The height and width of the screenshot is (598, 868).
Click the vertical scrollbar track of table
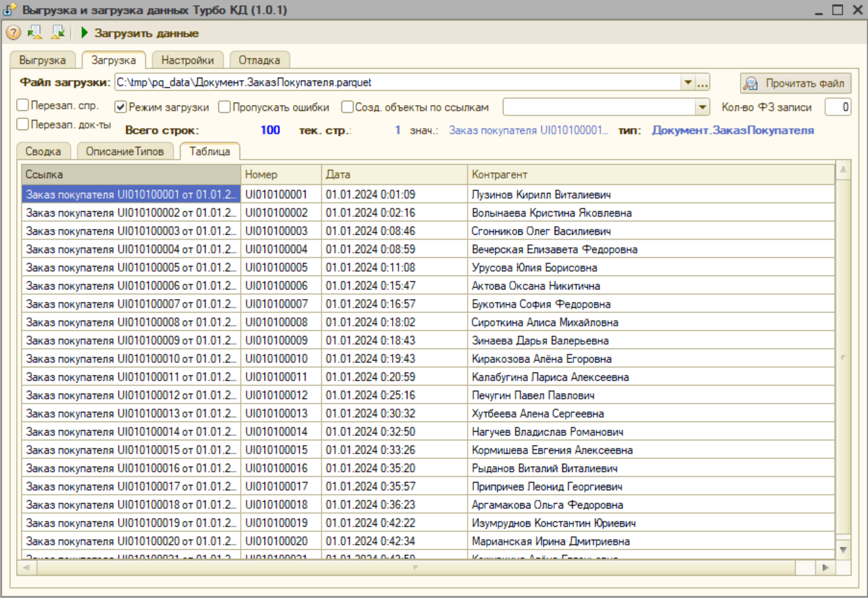click(843, 359)
